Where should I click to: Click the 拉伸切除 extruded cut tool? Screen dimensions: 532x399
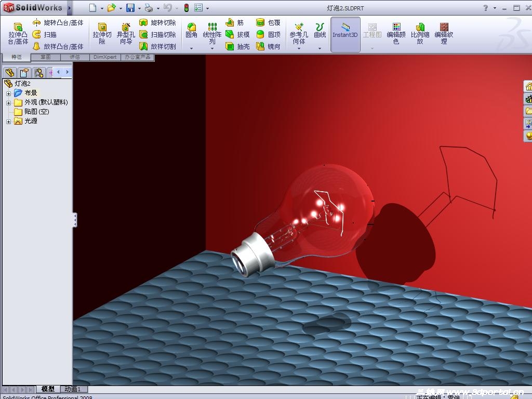(x=102, y=33)
